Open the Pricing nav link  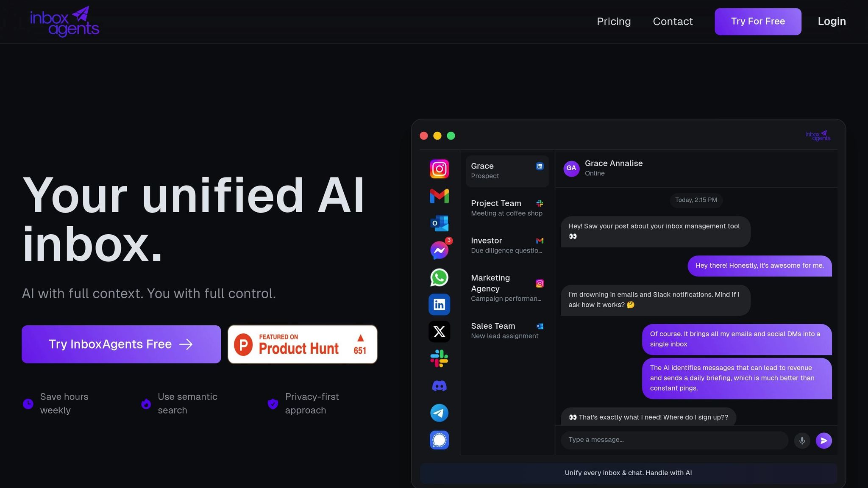click(x=613, y=22)
